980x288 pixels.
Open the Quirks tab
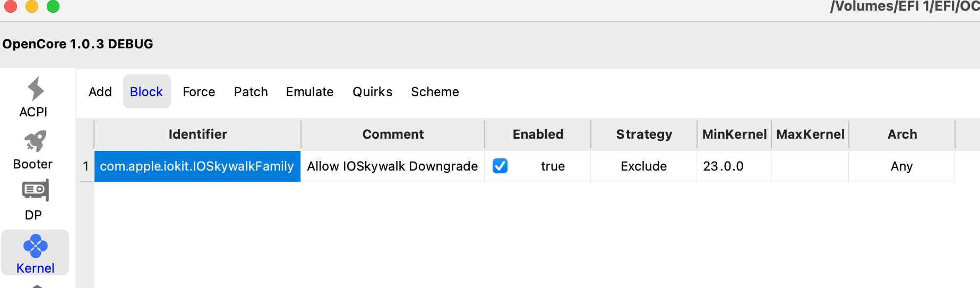pos(372,92)
